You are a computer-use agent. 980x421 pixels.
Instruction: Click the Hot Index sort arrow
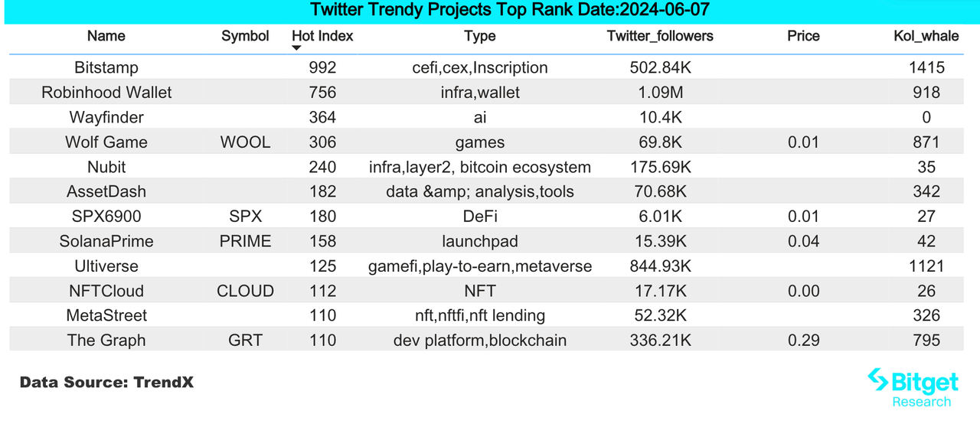pos(297,49)
